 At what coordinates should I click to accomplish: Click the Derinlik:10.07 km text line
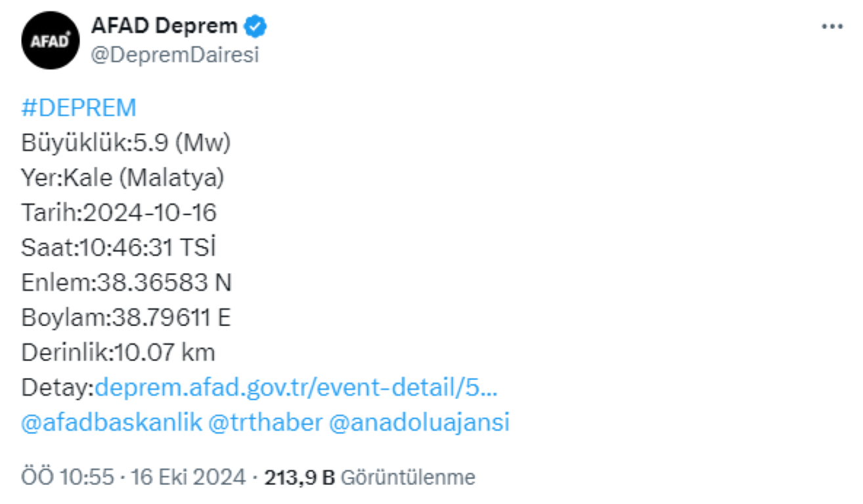click(118, 352)
